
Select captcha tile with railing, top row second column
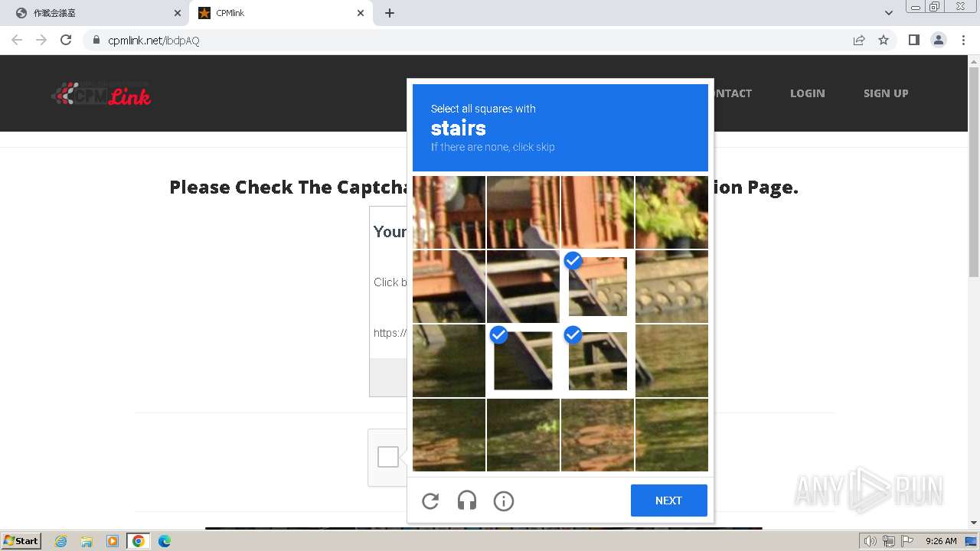(x=523, y=213)
